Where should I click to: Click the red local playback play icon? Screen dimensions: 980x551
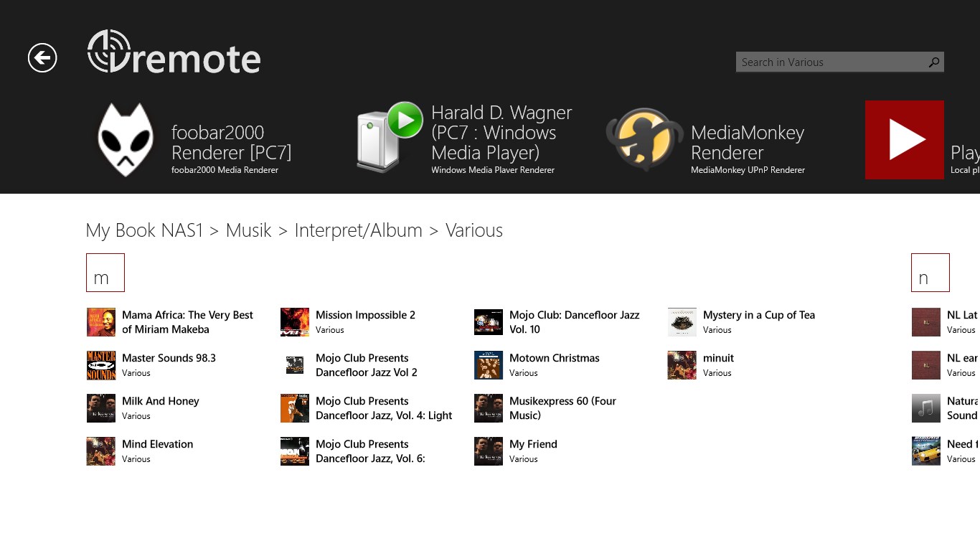[904, 140]
